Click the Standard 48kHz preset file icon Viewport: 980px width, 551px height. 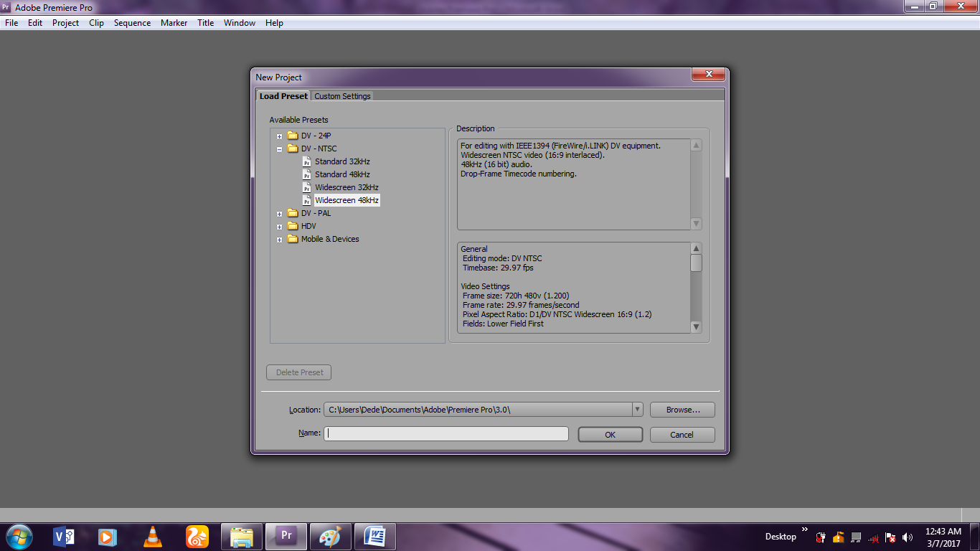coord(307,174)
